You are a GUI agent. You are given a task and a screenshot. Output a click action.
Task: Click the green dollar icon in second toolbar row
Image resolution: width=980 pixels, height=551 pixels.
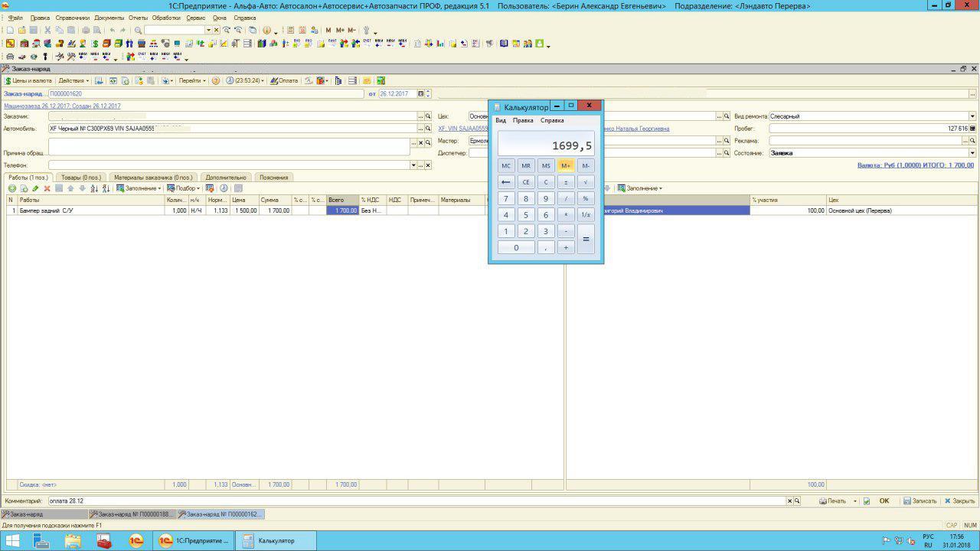[96, 44]
